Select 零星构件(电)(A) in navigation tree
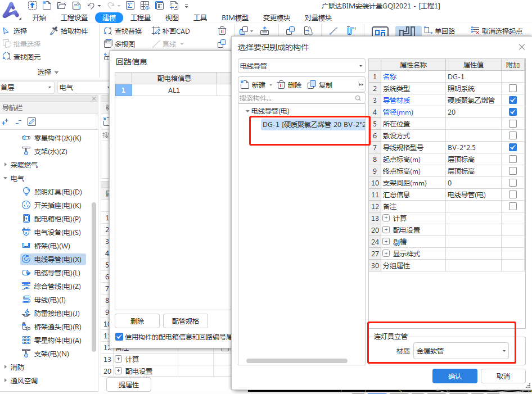The width and height of the screenshot is (532, 394). (52, 341)
